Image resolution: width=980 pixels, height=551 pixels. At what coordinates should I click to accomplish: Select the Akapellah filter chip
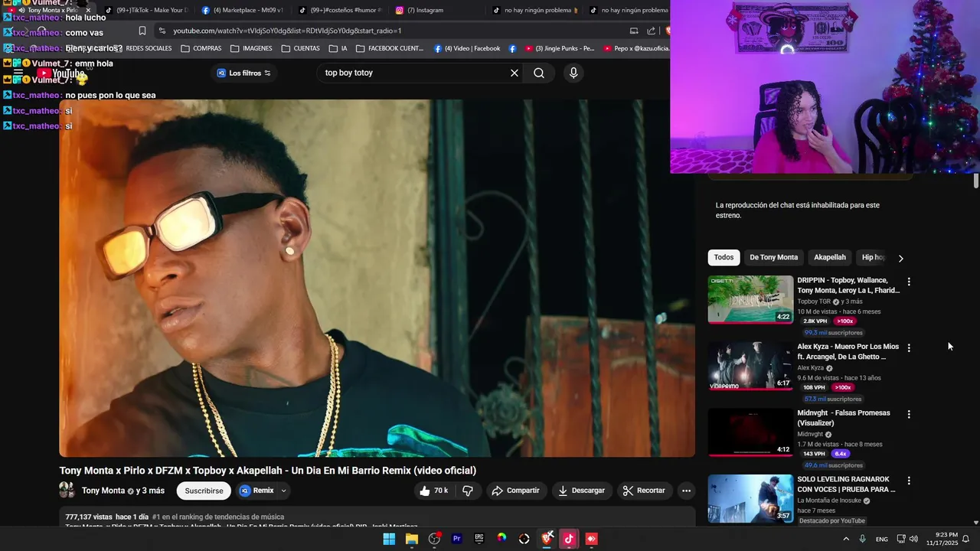pyautogui.click(x=830, y=257)
